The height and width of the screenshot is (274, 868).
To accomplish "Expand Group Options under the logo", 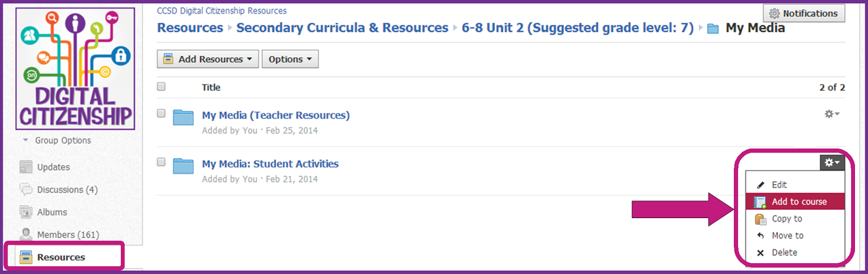I will [x=57, y=141].
